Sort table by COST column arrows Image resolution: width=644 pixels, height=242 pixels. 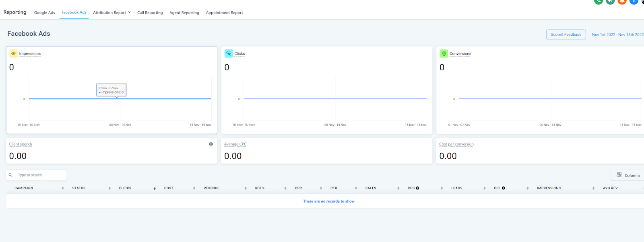point(194,188)
